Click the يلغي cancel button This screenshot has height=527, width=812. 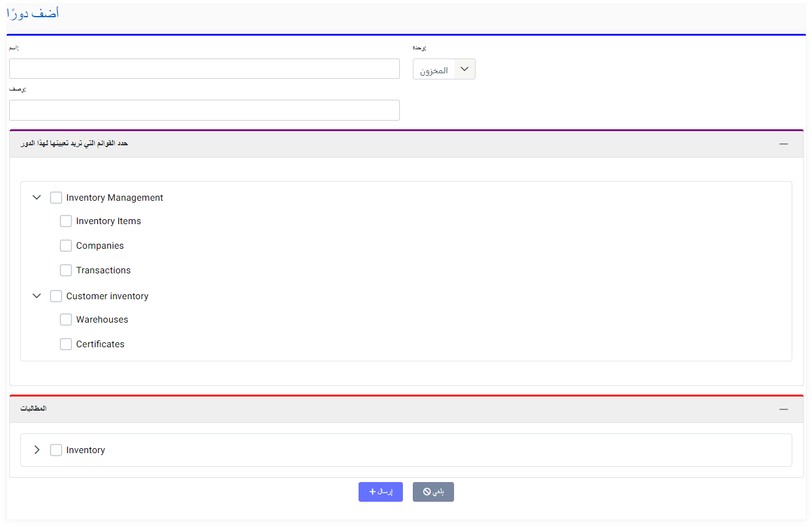433,492
